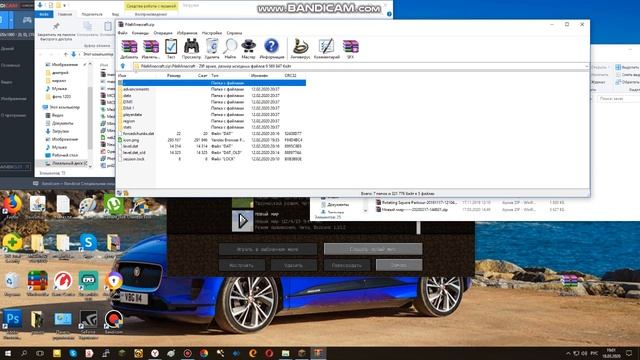Open Рабочий стол in Explorer navigation tree
This screenshot has height=360, width=640.
[x=64, y=155]
